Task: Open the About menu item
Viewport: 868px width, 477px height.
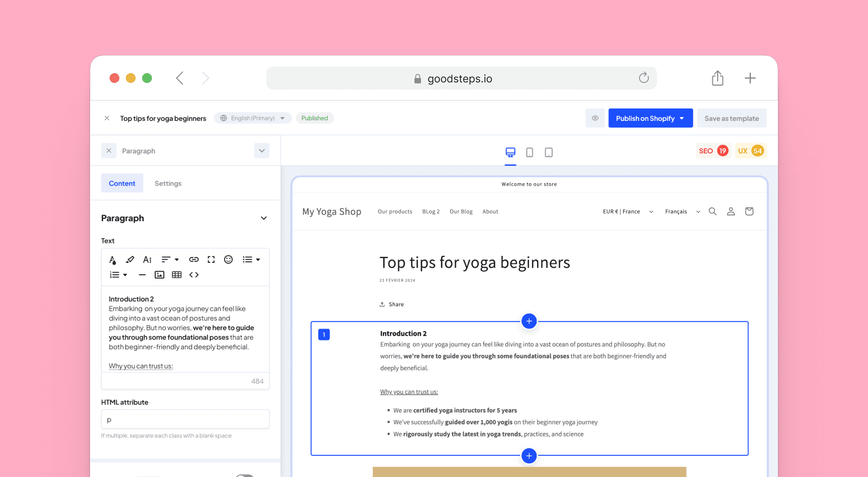Action: pos(490,211)
